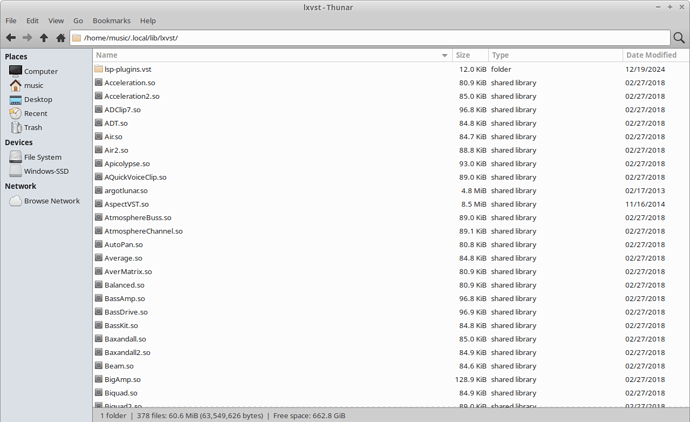Select the argotlunar.so file
This screenshot has width=690, height=422.
[126, 190]
